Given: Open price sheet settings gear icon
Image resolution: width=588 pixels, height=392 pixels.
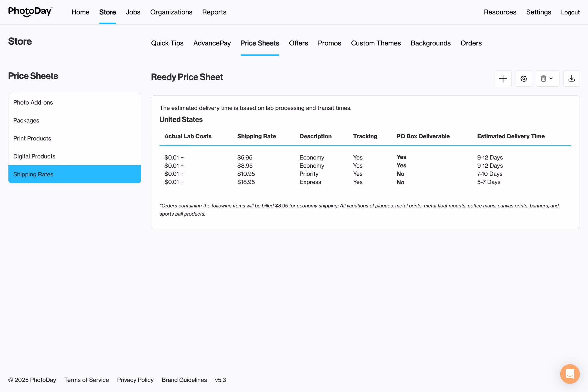Looking at the screenshot, I should pyautogui.click(x=523, y=79).
